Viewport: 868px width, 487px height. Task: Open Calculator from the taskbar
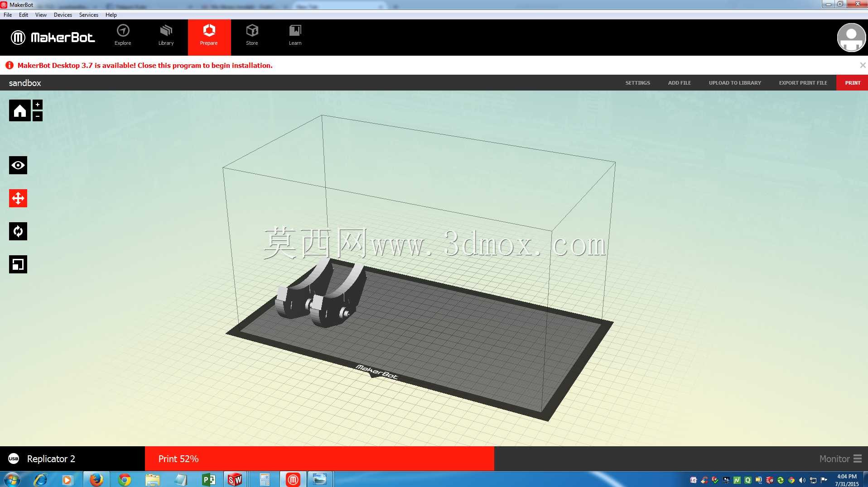265,479
